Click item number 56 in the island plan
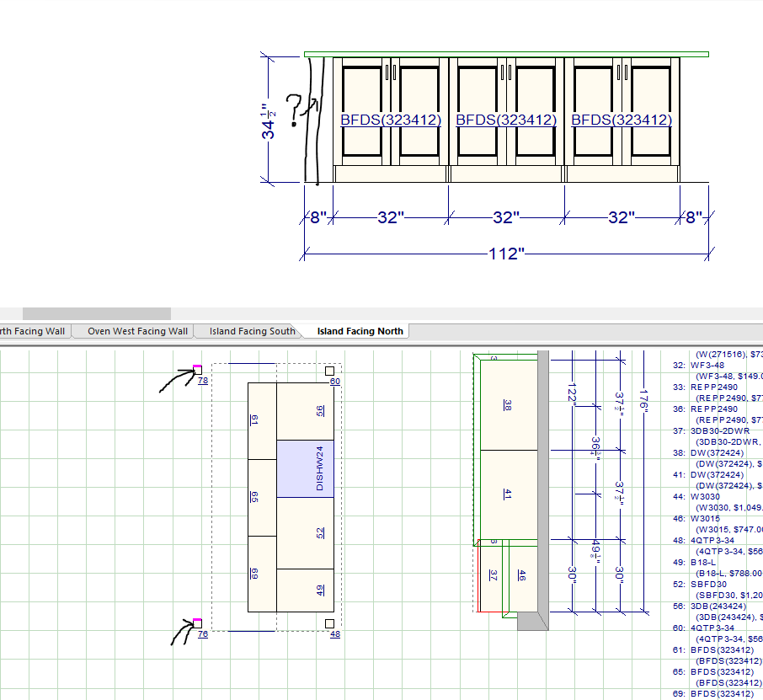This screenshot has width=763, height=700. pos(320,410)
